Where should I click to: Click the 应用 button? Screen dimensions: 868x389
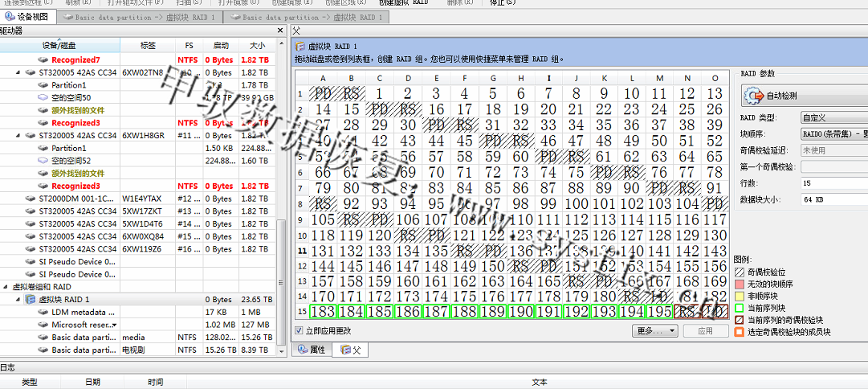[x=706, y=331]
